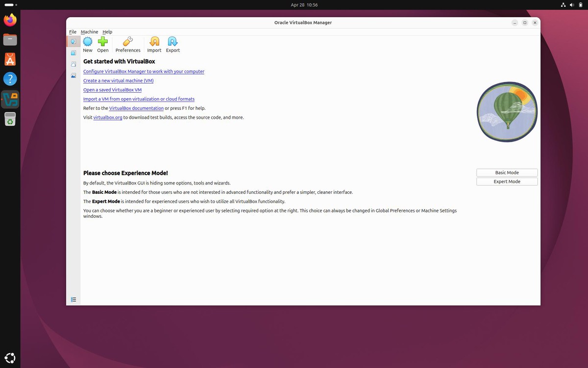Open the Help icon in the dock
Image resolution: width=588 pixels, height=368 pixels.
click(10, 79)
